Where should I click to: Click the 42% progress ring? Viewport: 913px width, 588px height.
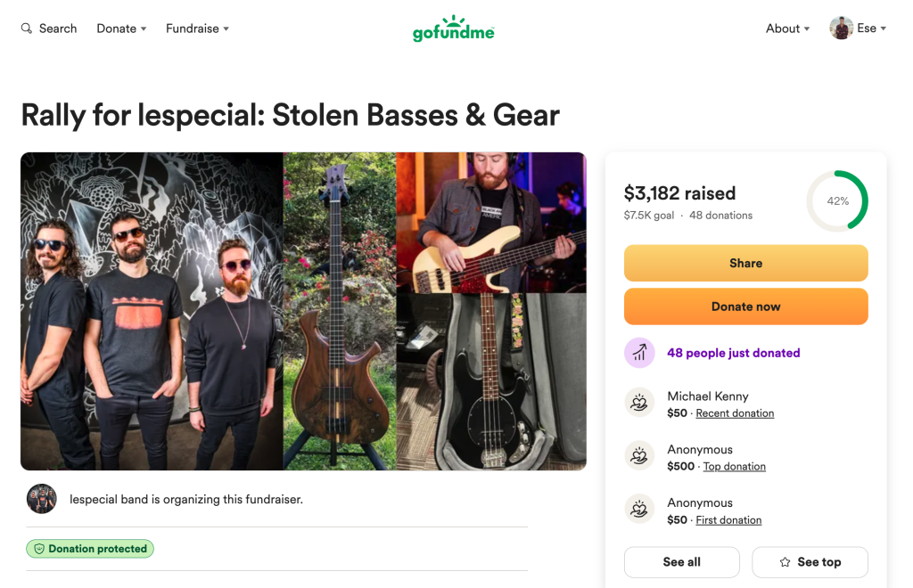point(837,200)
